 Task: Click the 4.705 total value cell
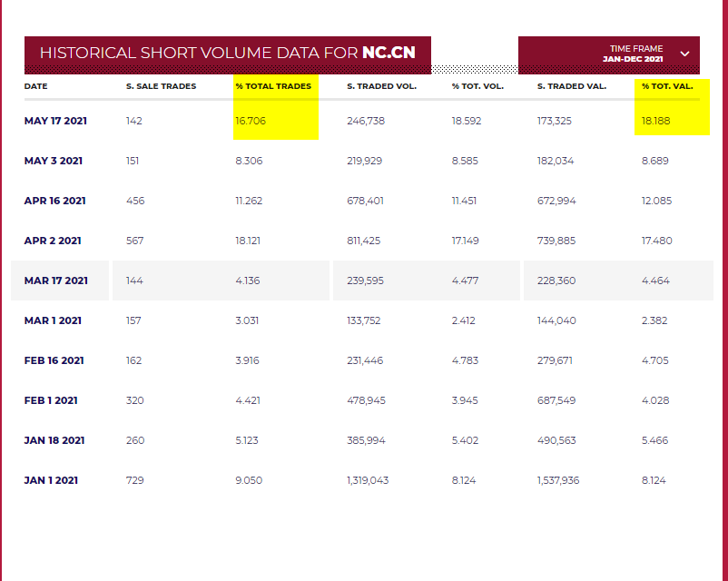(x=655, y=360)
